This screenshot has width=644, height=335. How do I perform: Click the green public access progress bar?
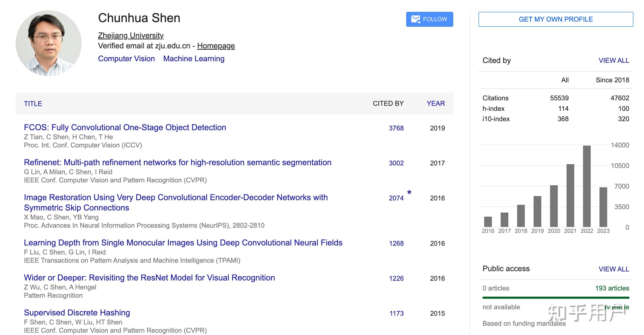(555, 298)
